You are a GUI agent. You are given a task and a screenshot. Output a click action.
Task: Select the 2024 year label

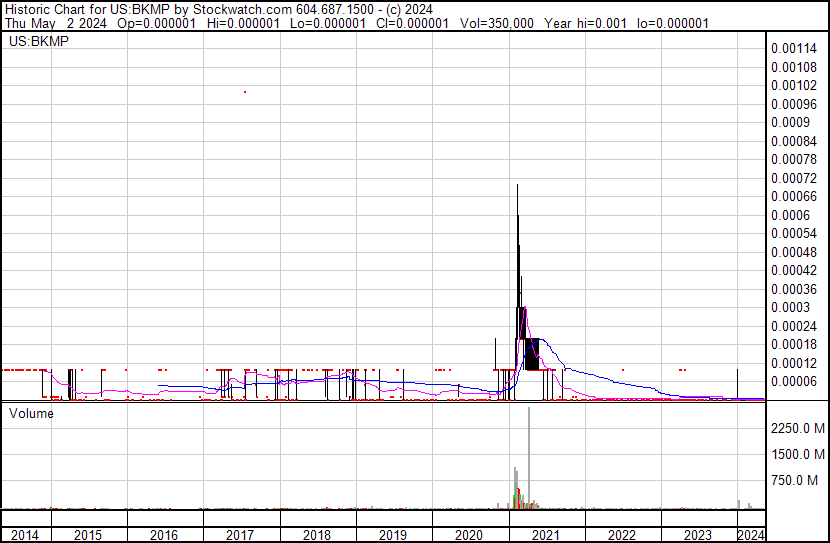coord(750,535)
